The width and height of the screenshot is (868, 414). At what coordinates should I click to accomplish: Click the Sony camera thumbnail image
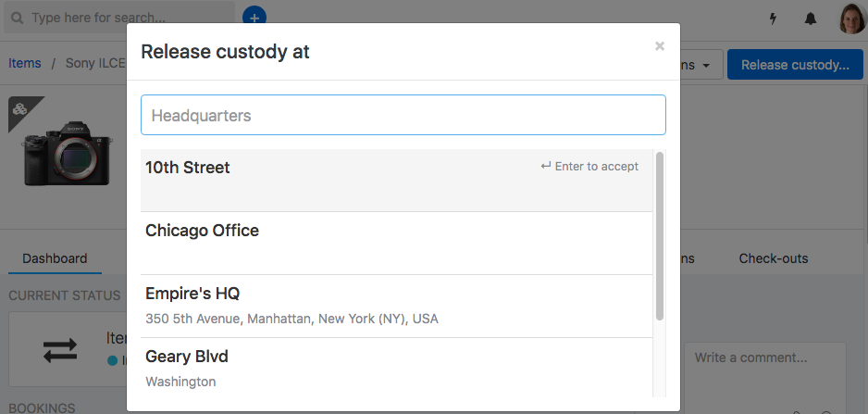67,153
